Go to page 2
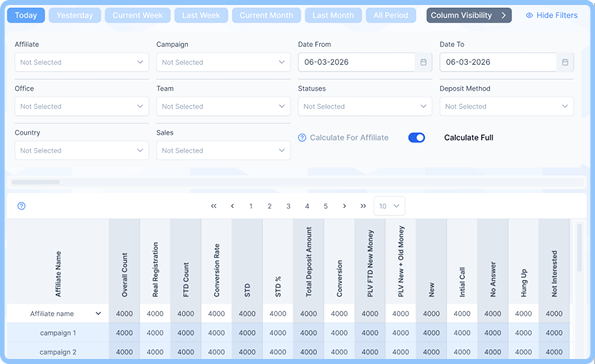Viewport: 595px width, 364px height. [269, 206]
